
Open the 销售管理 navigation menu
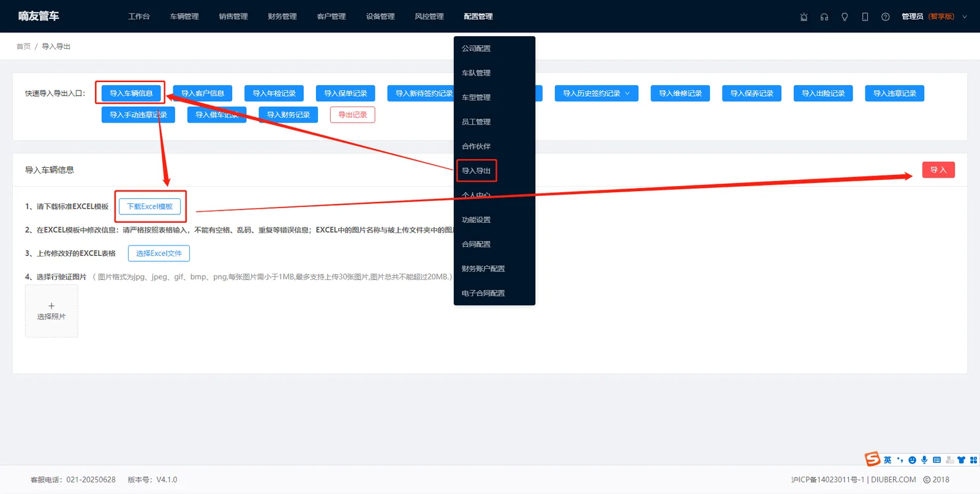[233, 17]
